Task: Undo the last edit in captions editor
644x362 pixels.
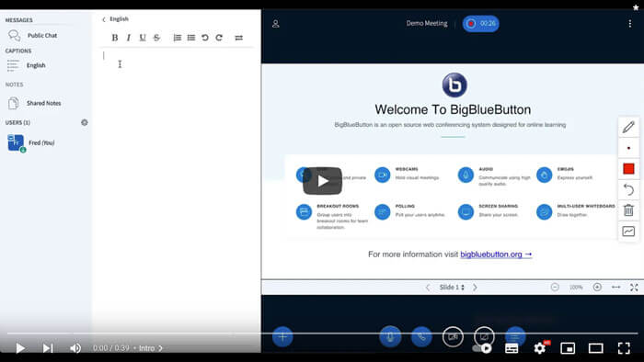Action: point(205,38)
